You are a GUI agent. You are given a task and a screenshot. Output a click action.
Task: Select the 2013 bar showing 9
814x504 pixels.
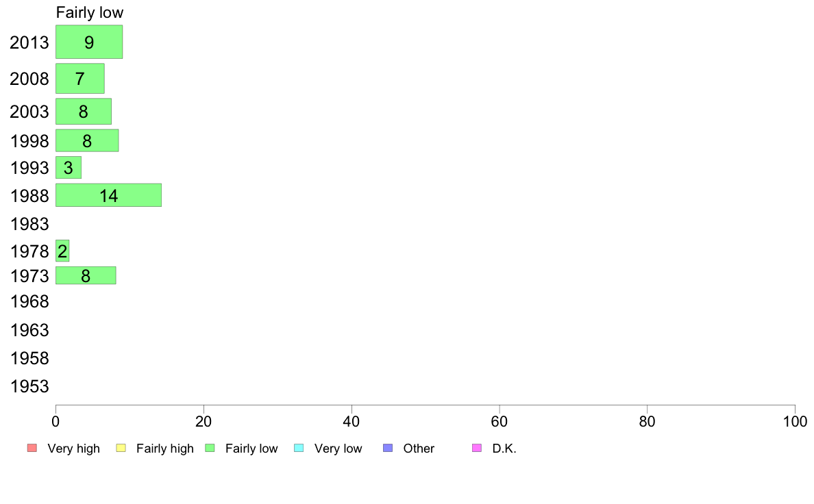(x=89, y=42)
